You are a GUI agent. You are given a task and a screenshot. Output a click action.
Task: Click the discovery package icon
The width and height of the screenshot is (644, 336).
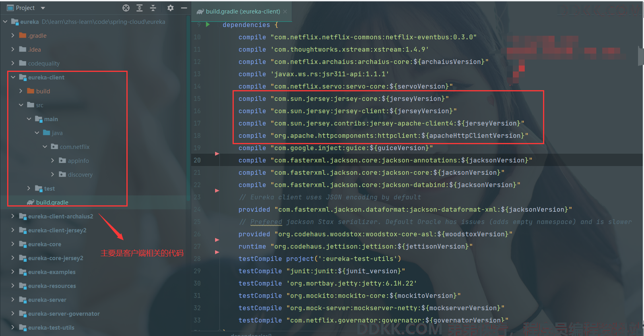point(62,174)
